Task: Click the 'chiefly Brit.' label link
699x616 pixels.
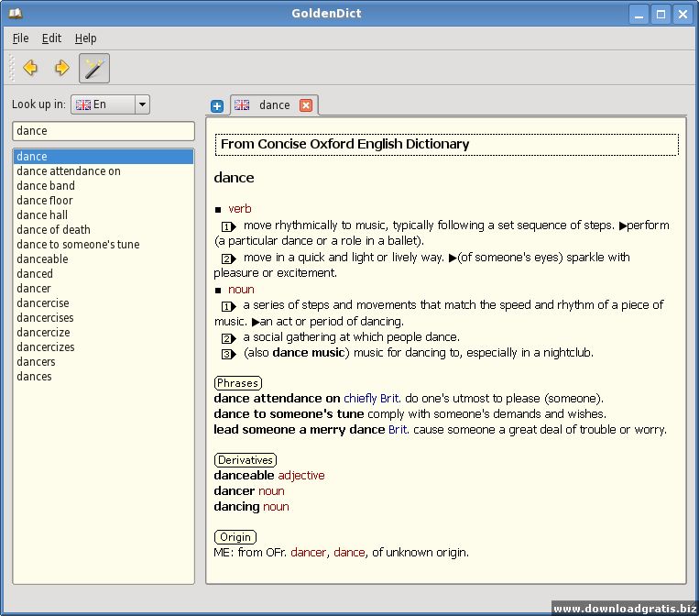Action: pos(371,399)
